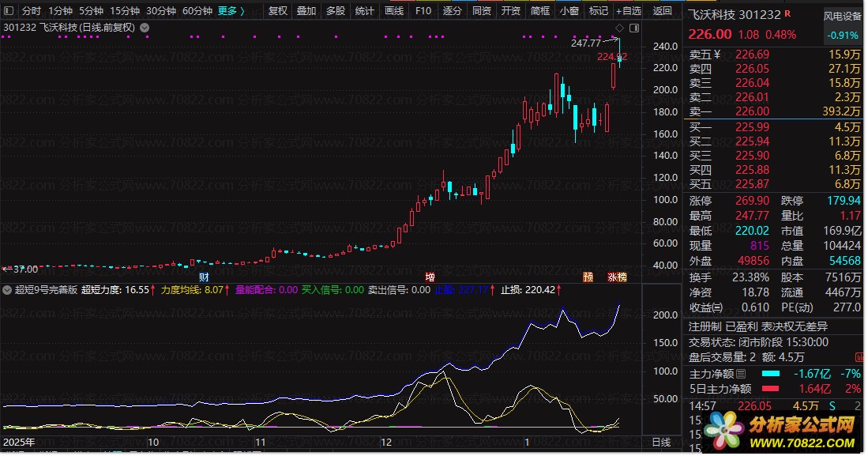The height and width of the screenshot is (456, 868).
Task: Click the diamond icon above price axis
Action: point(618,27)
